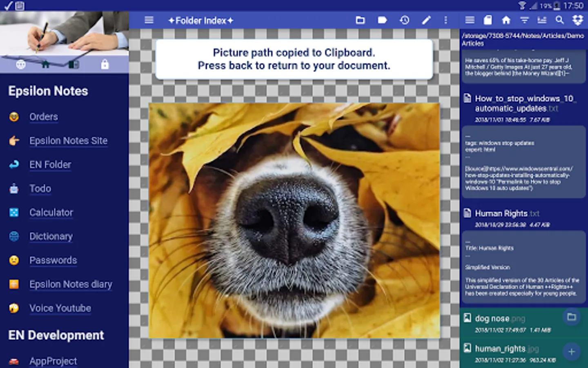The image size is (588, 368).
Task: Click the globe icon beside Dictionary
Action: [x=14, y=237]
